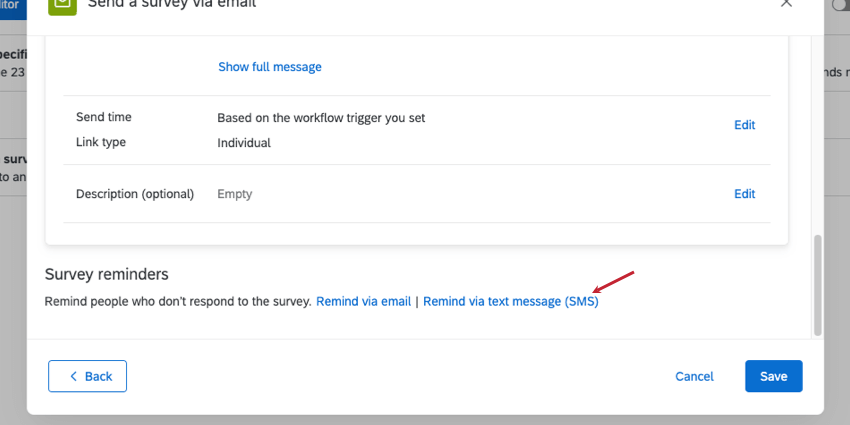Click the left chevron icon on Back
This screenshot has height=425, width=850.
point(74,376)
